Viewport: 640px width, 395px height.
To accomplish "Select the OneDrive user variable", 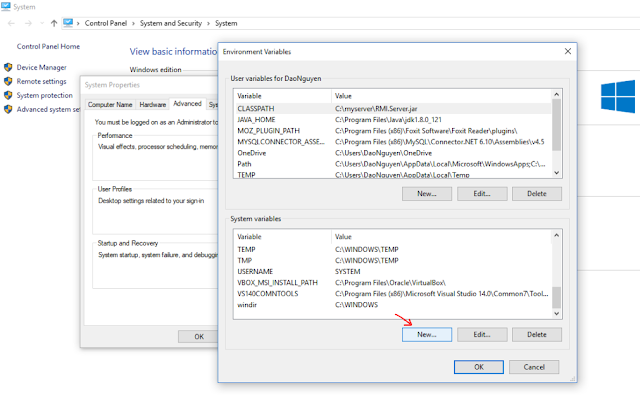I will point(393,153).
